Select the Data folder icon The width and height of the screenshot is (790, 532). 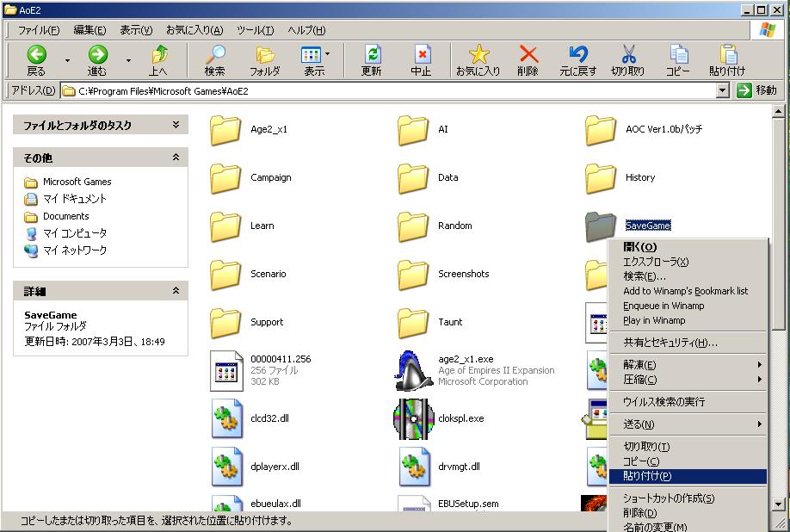click(412, 178)
